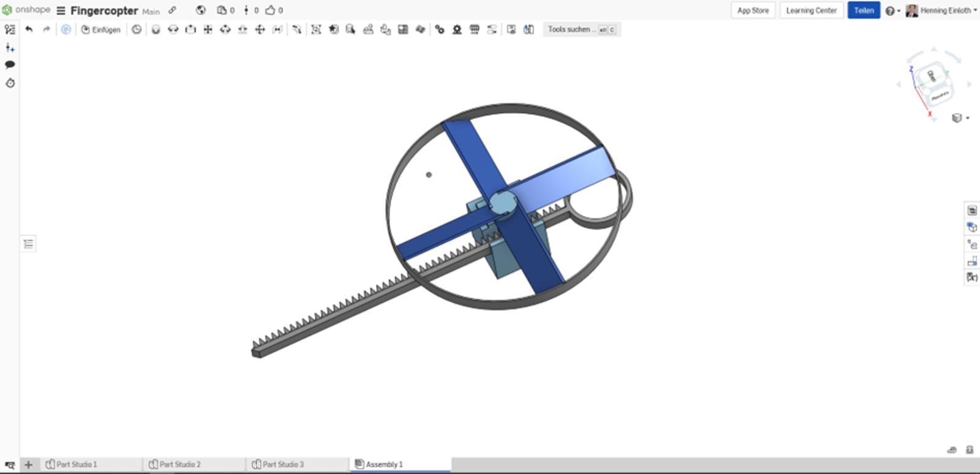The width and height of the screenshot is (980, 474).
Task: Toggle the top panel icon on right edge
Action: 972,211
